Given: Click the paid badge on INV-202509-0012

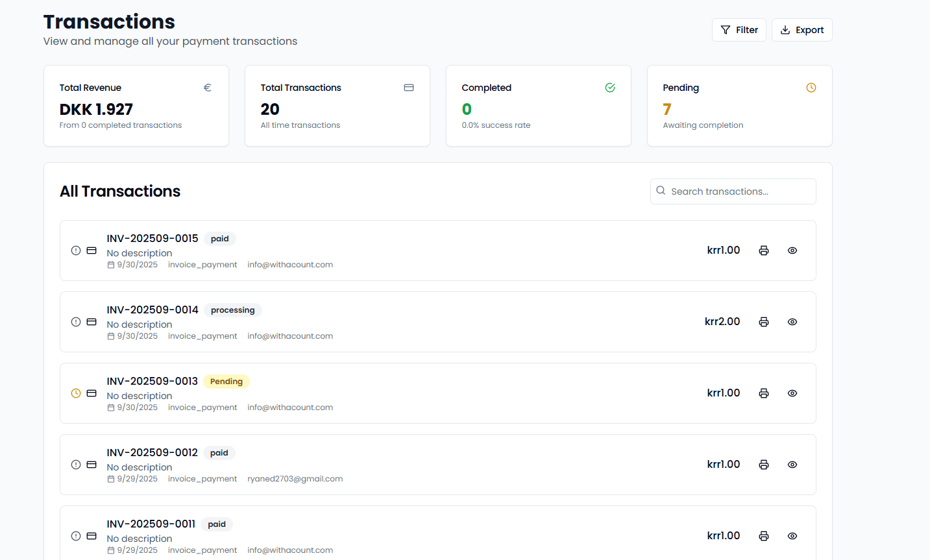Looking at the screenshot, I should tap(219, 452).
